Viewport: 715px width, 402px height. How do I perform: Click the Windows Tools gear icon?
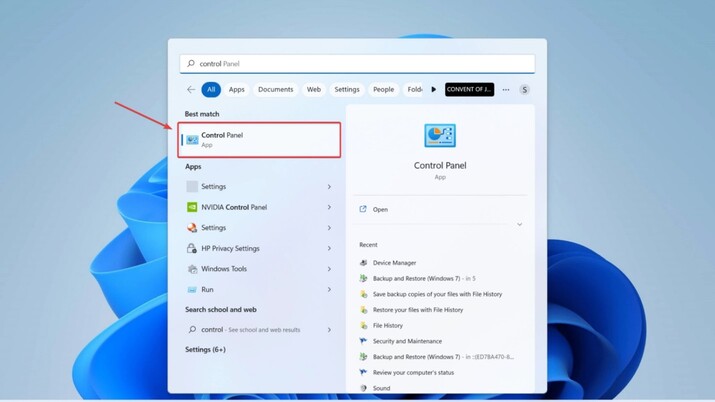(192, 269)
